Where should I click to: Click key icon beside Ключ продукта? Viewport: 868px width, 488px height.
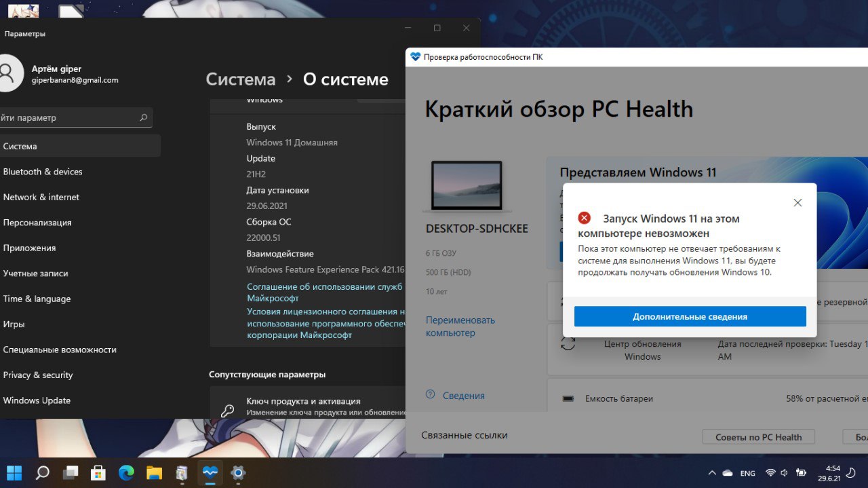(x=228, y=410)
